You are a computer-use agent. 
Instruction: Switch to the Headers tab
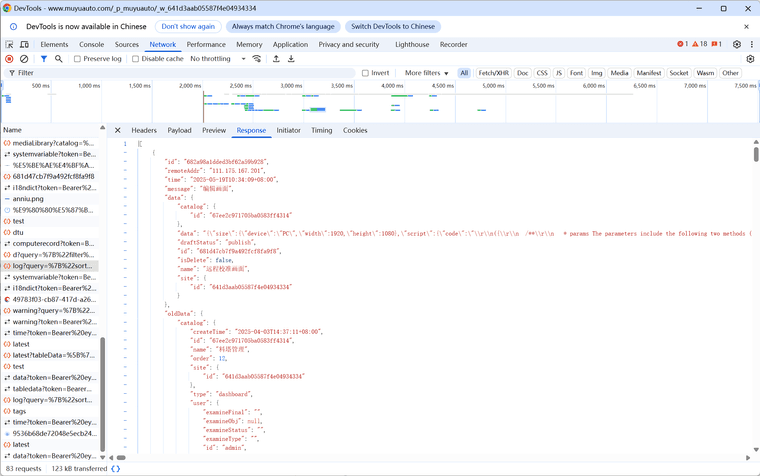click(144, 130)
